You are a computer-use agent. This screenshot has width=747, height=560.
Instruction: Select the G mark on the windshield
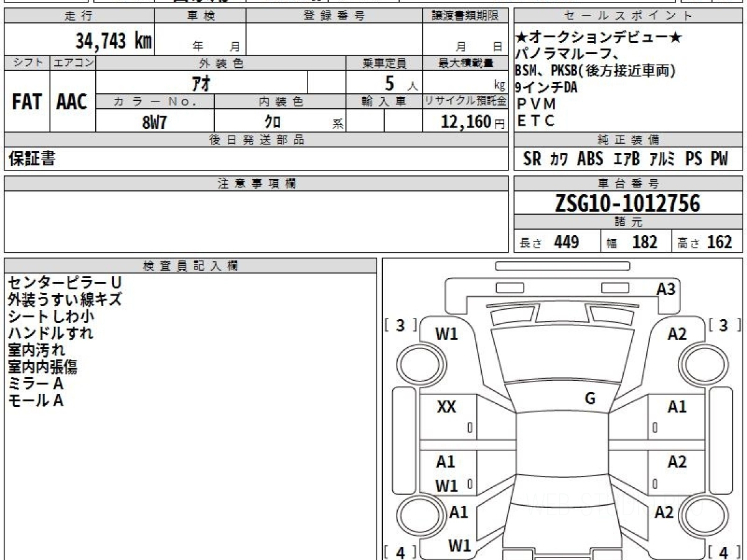pos(590,399)
